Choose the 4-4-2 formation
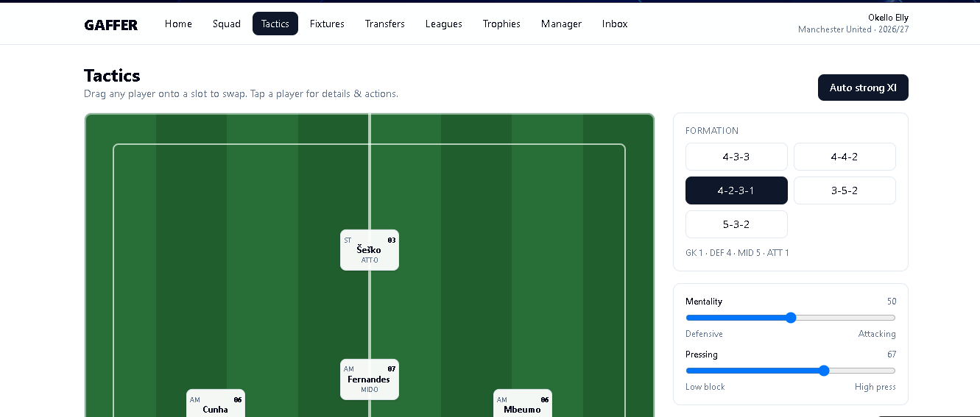 pyautogui.click(x=845, y=157)
